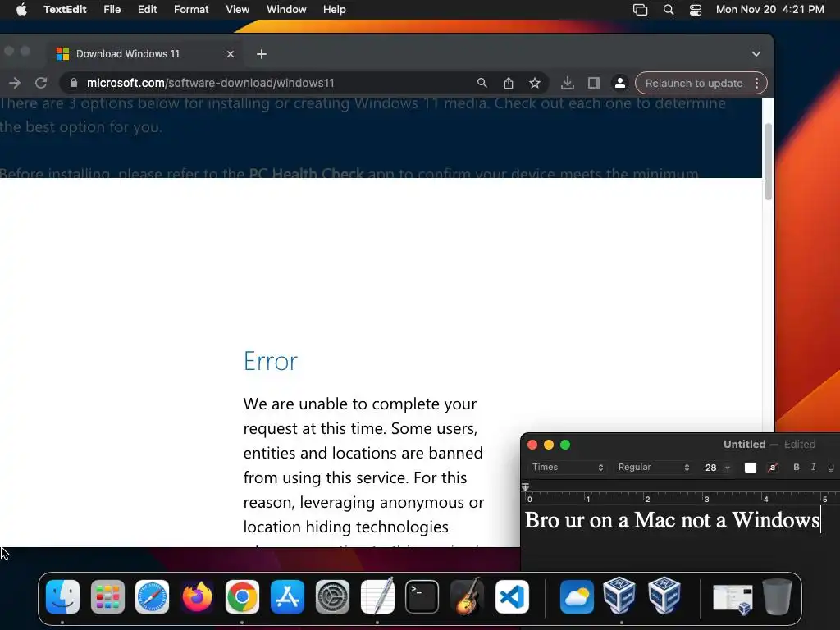Open the Help menu

click(335, 10)
